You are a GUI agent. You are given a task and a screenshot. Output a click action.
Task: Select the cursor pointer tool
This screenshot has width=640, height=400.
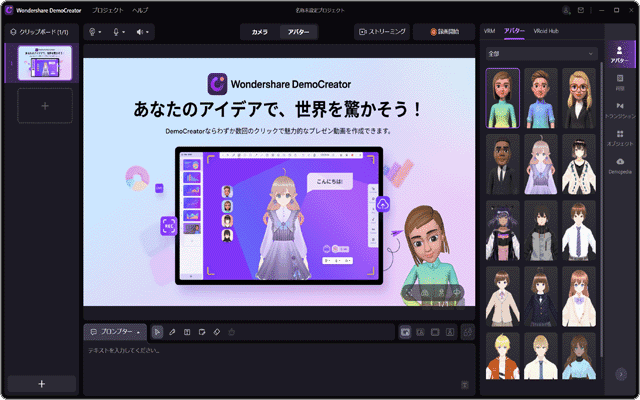point(157,332)
